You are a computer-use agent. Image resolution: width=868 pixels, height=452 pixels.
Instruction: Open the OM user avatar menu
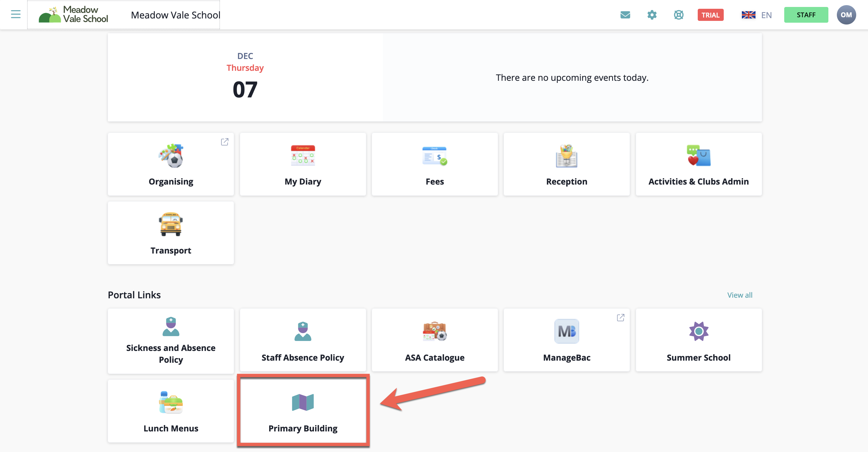coord(846,15)
